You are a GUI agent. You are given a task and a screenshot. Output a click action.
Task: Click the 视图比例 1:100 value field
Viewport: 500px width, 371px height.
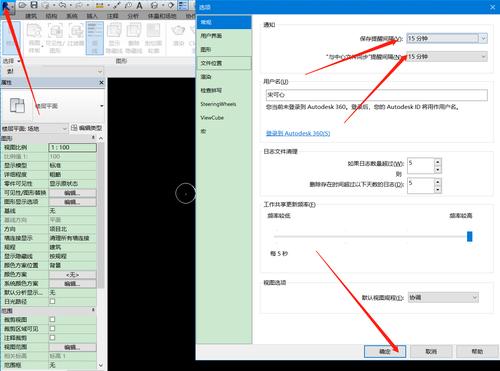click(72, 147)
